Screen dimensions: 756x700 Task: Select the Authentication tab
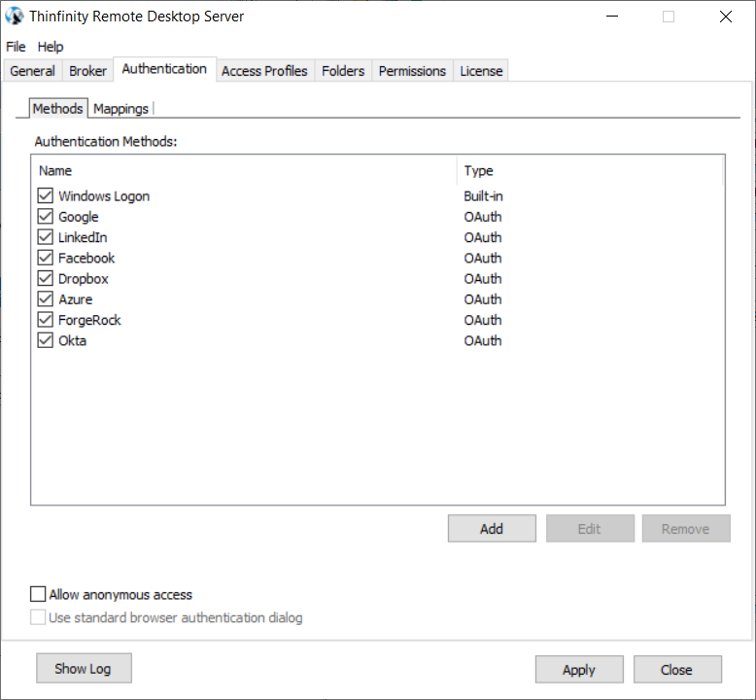[164, 69]
